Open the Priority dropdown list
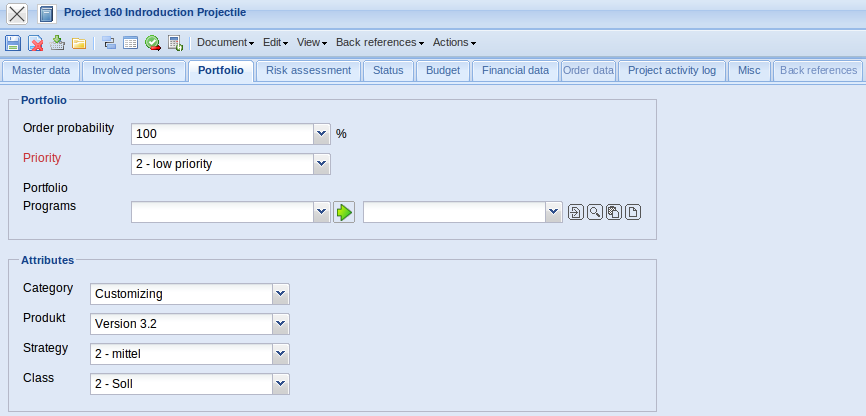The height and width of the screenshot is (416, 866). (x=321, y=163)
